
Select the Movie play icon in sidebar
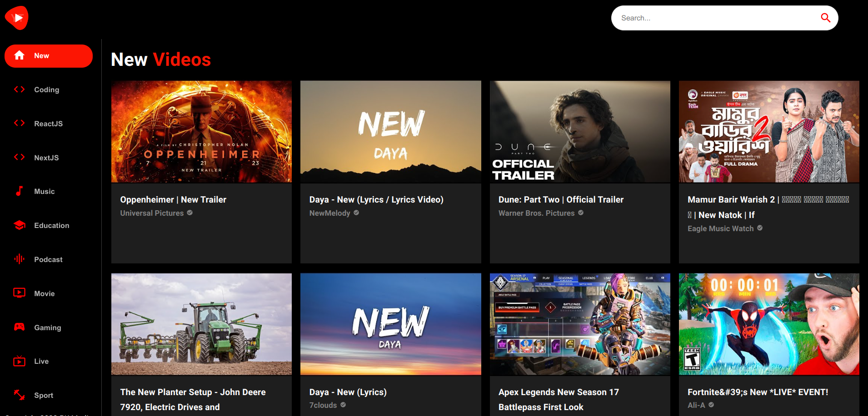point(19,293)
